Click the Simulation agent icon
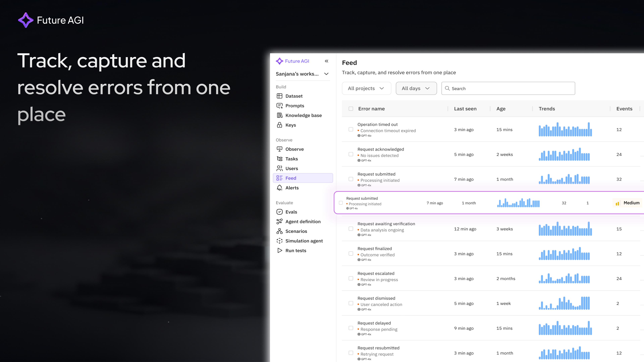Screen dimensions: 644x362 [x=280, y=241]
